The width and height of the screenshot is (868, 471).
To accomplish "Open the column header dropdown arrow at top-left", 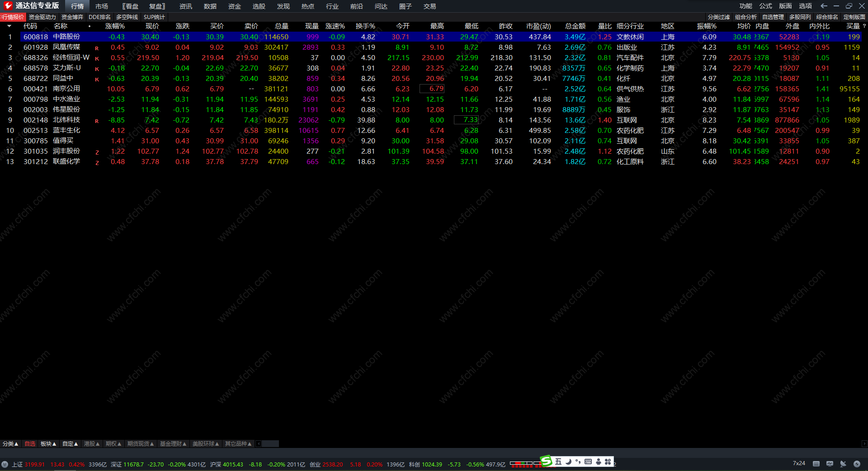I will click(x=9, y=26).
